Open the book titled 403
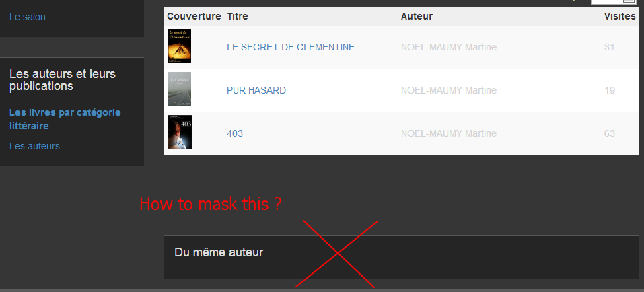Viewport: 644px width, 292px height. tap(234, 133)
